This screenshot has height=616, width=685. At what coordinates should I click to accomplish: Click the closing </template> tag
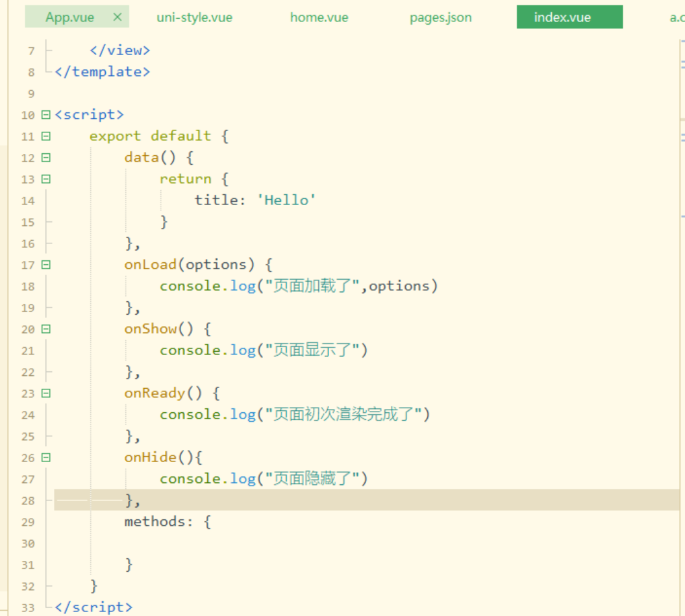(103, 71)
